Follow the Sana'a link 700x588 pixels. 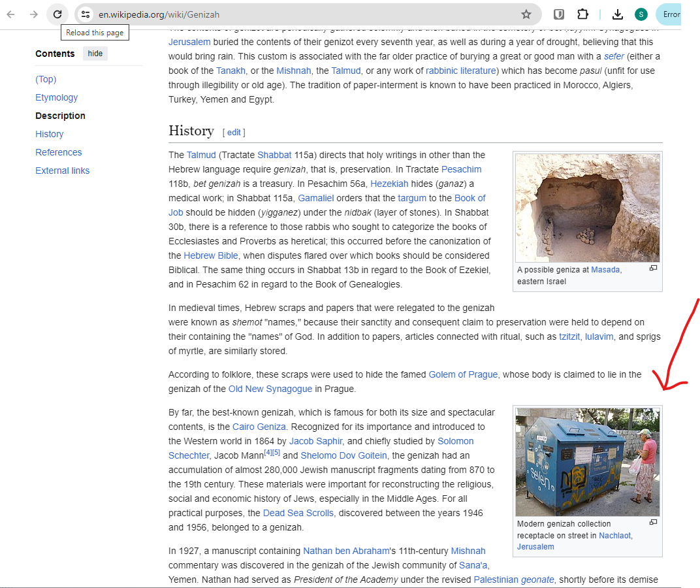[x=473, y=565]
